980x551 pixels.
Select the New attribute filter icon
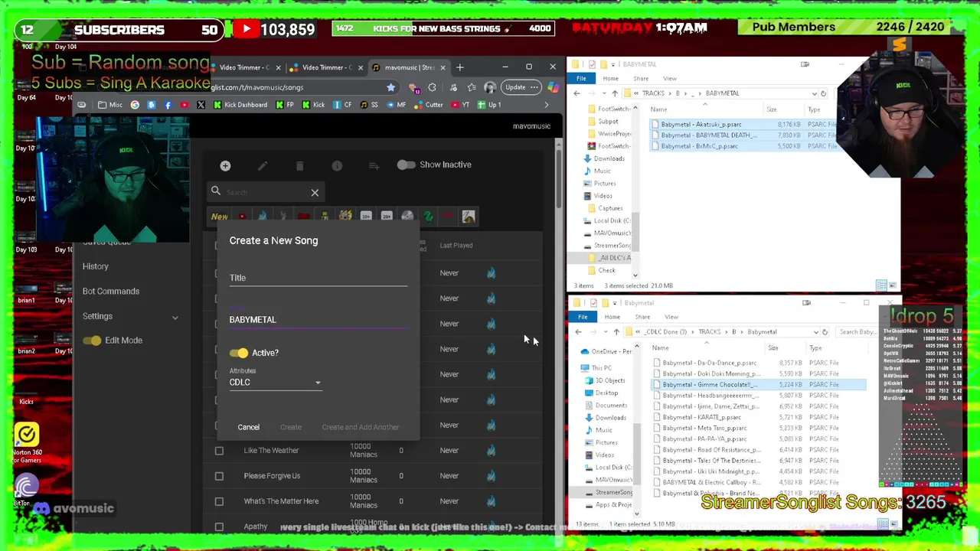pos(220,217)
